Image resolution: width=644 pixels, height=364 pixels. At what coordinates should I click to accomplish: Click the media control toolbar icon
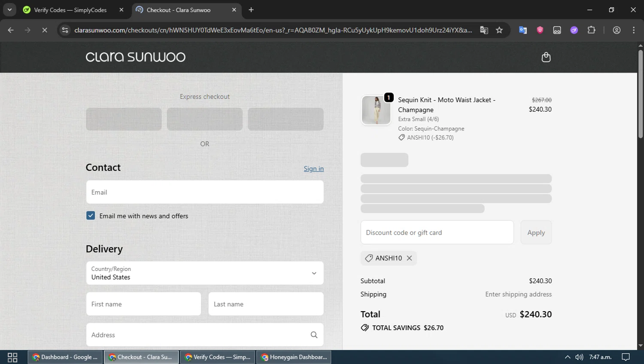point(557,30)
